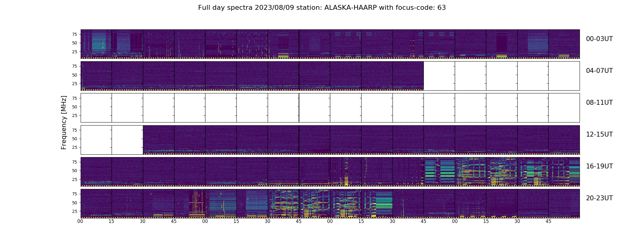644x245 pixels.
Task: Click the '25' frequency tick in 20-23UT row
Action: [75, 211]
